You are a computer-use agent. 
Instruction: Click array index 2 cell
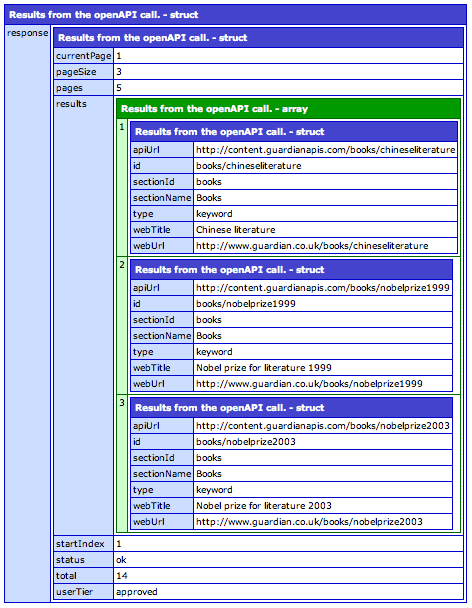tap(122, 325)
